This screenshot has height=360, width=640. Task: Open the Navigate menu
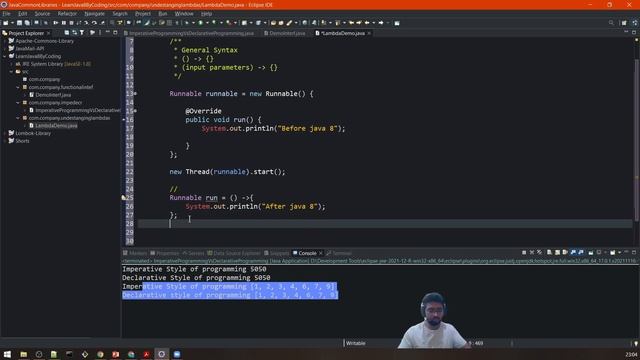point(95,13)
